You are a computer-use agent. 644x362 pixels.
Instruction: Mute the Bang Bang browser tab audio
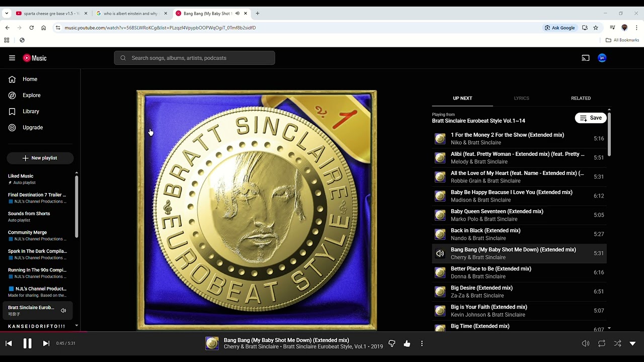[x=237, y=14]
